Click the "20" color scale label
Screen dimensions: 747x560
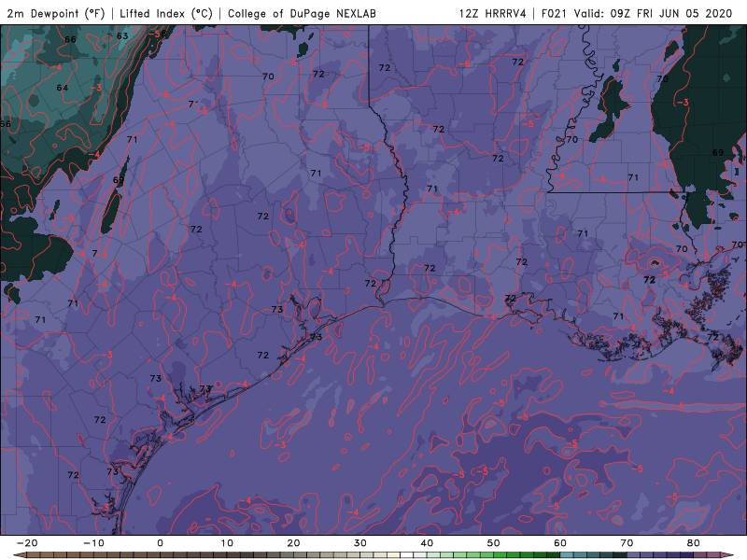coord(293,543)
